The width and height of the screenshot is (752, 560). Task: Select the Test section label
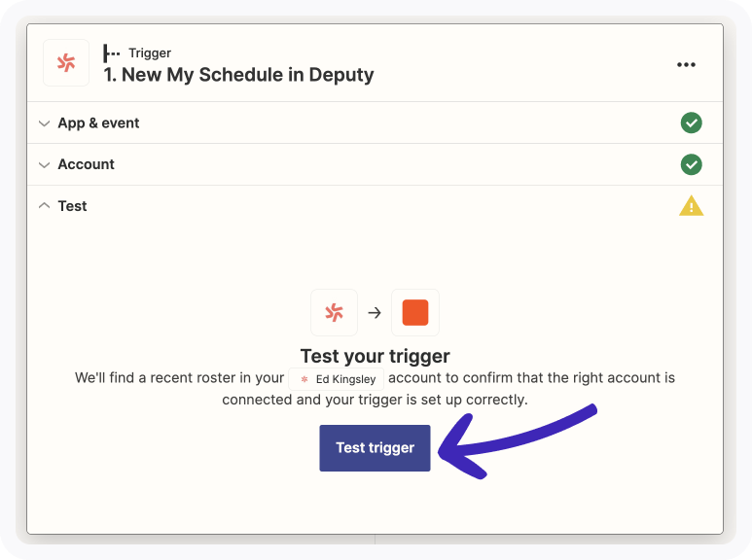(72, 206)
